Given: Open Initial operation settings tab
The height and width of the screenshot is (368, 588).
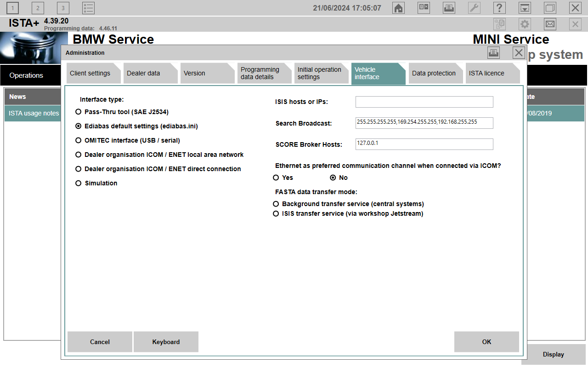Looking at the screenshot, I should [322, 73].
